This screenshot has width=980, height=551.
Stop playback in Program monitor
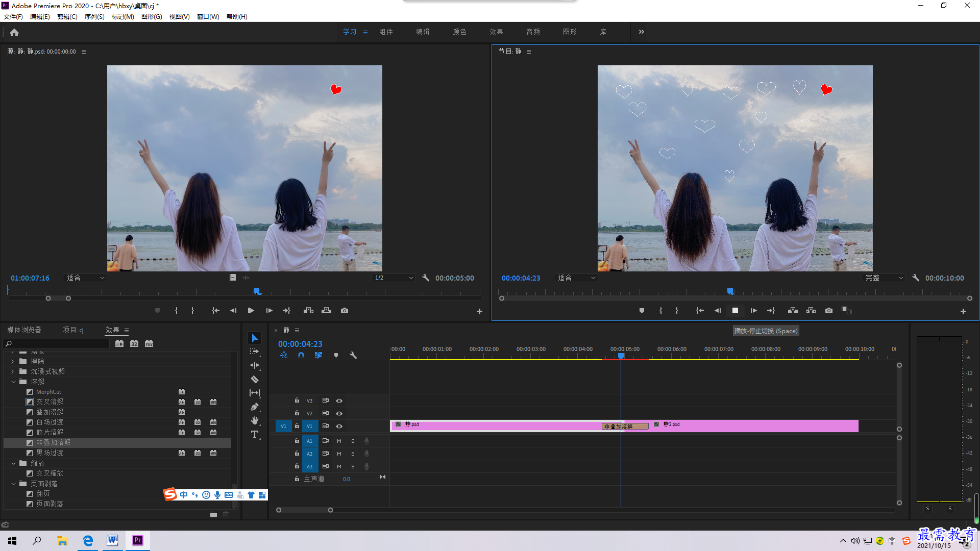pos(735,311)
